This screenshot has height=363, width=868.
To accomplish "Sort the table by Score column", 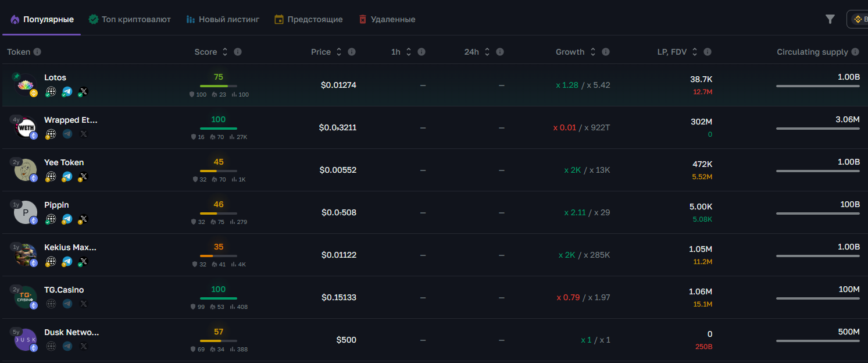I will pyautogui.click(x=225, y=52).
